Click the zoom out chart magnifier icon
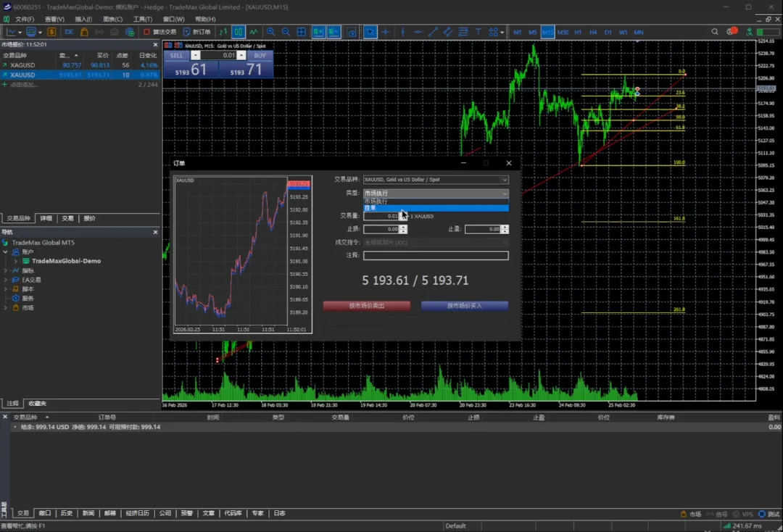 (286, 32)
